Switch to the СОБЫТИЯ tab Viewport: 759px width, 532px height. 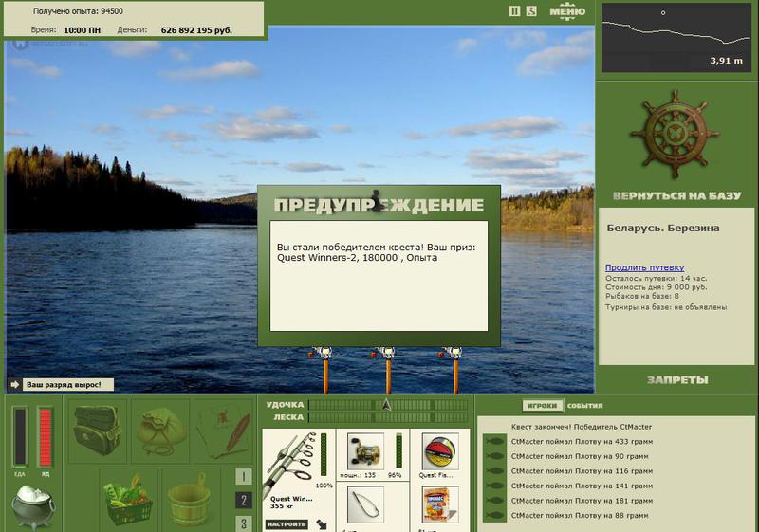point(584,406)
